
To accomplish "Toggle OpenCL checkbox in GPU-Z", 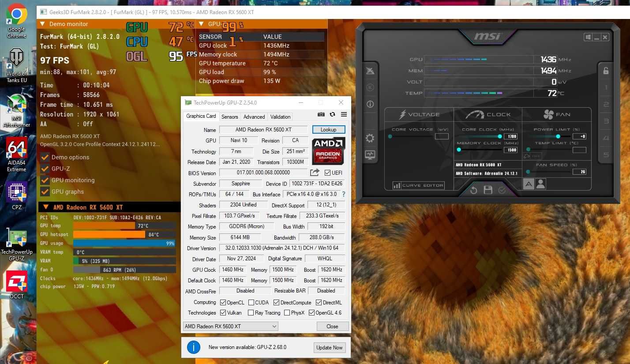I will 223,303.
